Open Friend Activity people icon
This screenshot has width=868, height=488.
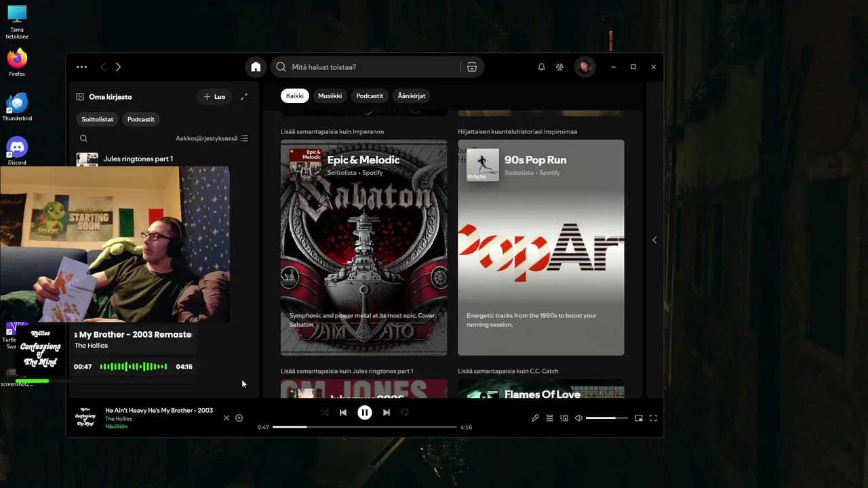(x=559, y=67)
